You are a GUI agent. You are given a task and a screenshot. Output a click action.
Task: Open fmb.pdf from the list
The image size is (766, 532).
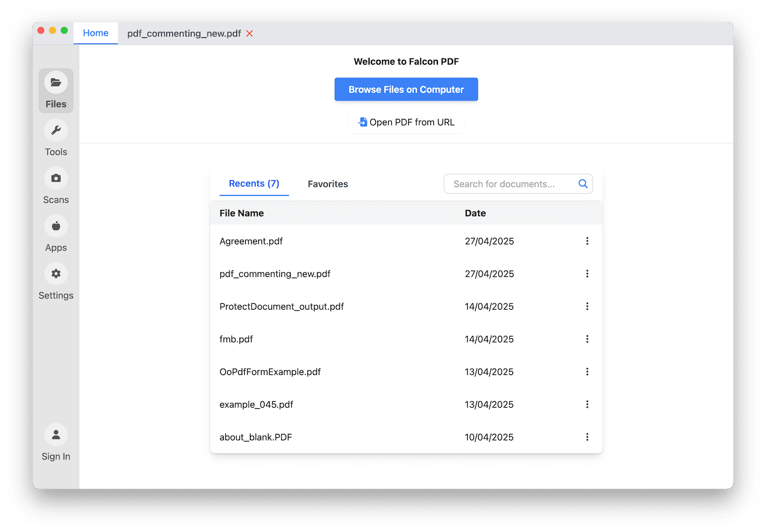(236, 339)
